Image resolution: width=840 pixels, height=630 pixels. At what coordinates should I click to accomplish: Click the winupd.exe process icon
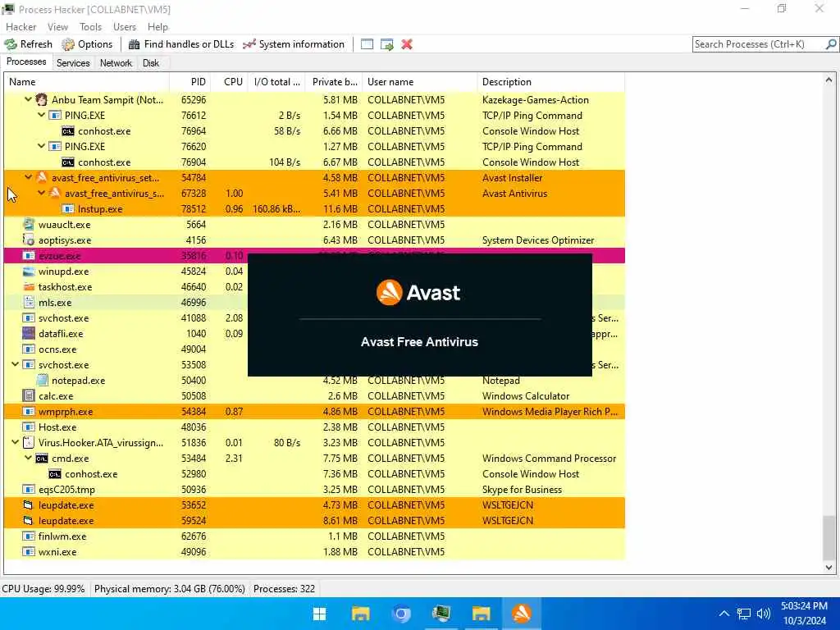tap(29, 271)
